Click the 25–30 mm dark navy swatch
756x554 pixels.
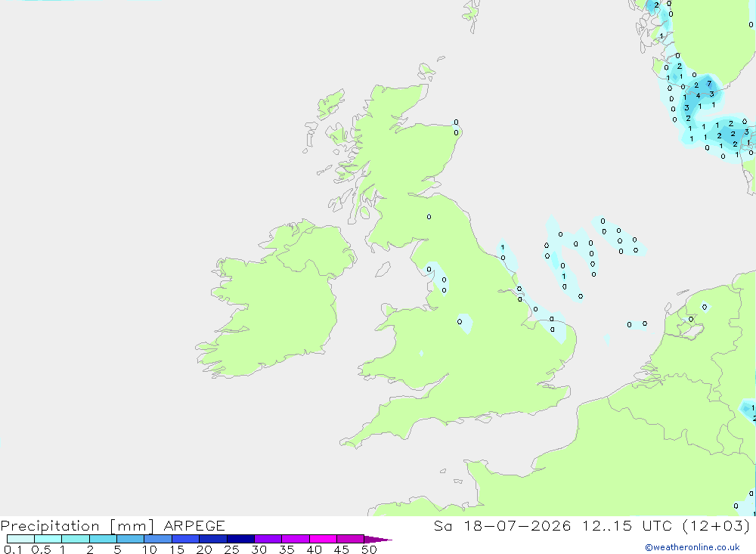tap(240, 539)
